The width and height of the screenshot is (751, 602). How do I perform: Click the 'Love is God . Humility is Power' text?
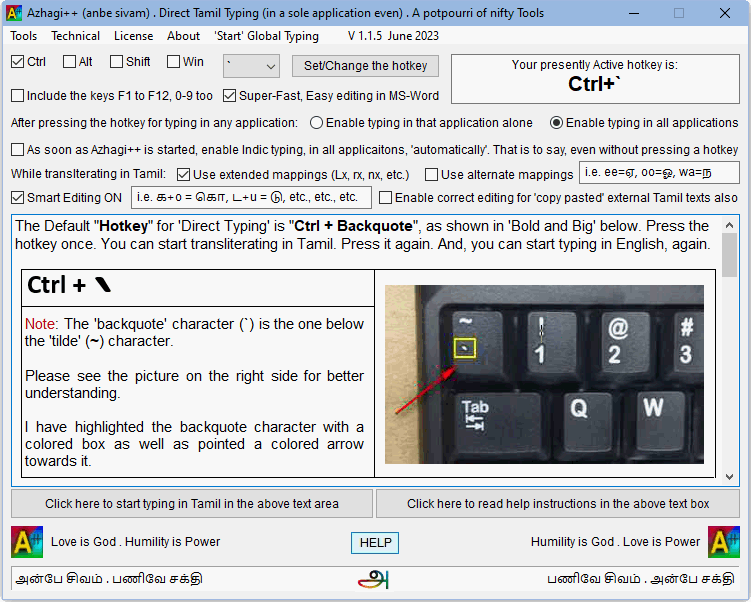[x=136, y=542]
